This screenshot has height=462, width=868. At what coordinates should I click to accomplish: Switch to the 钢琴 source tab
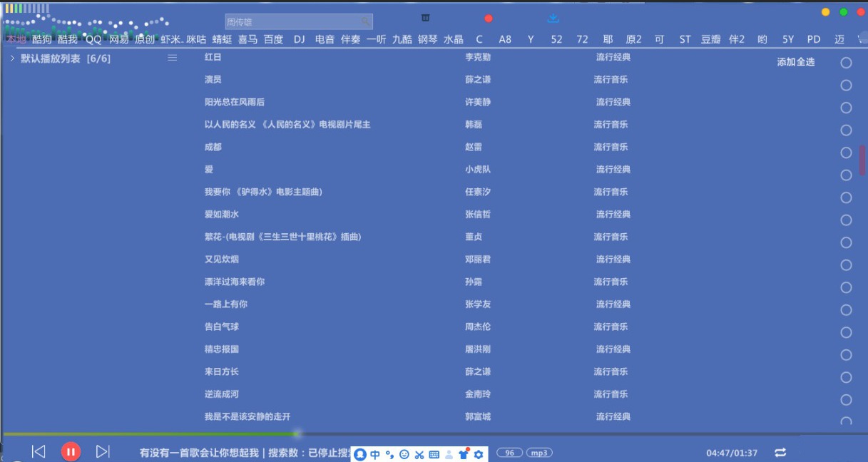point(428,39)
